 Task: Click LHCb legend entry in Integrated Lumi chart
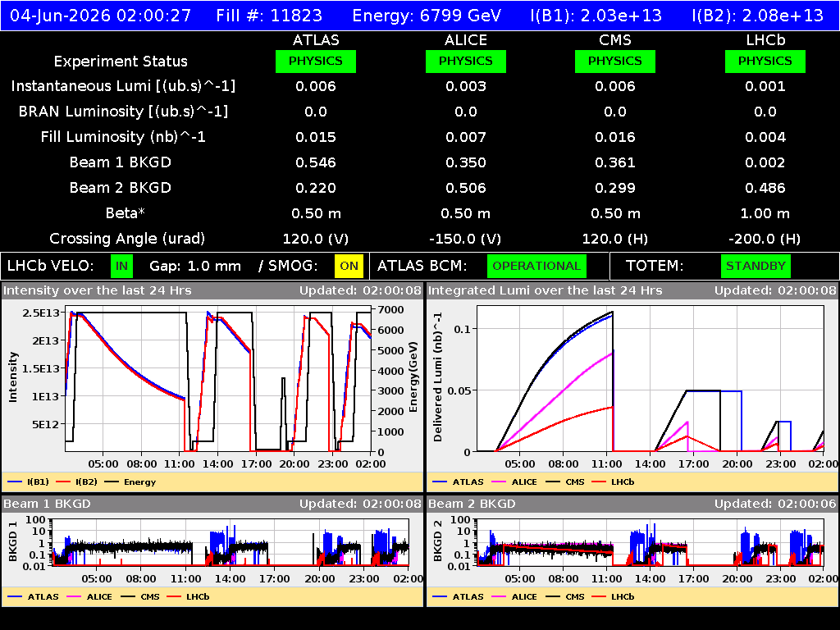pos(613,482)
